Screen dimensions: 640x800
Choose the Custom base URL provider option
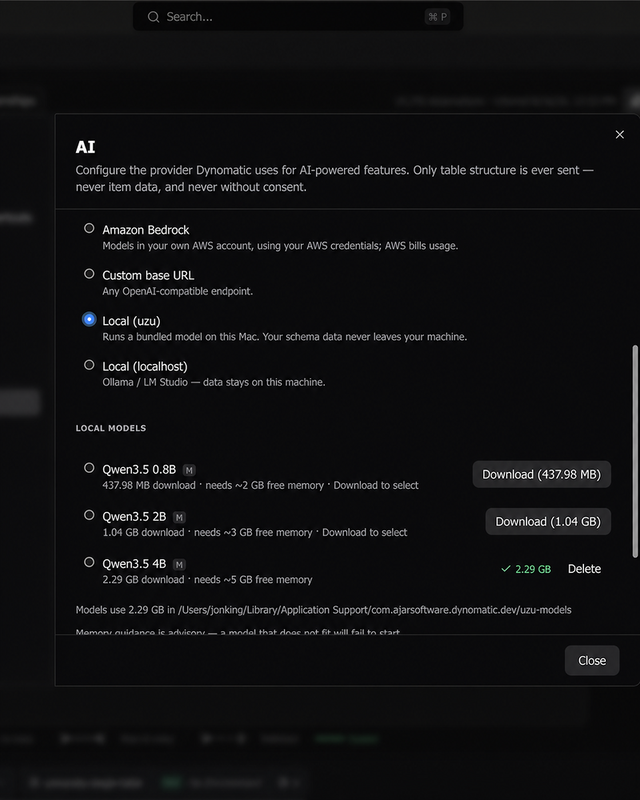pos(89,274)
